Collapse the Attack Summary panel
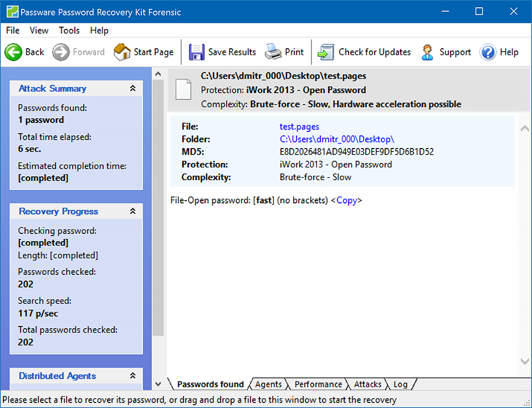Viewport: 532px width, 408px height. 132,88
